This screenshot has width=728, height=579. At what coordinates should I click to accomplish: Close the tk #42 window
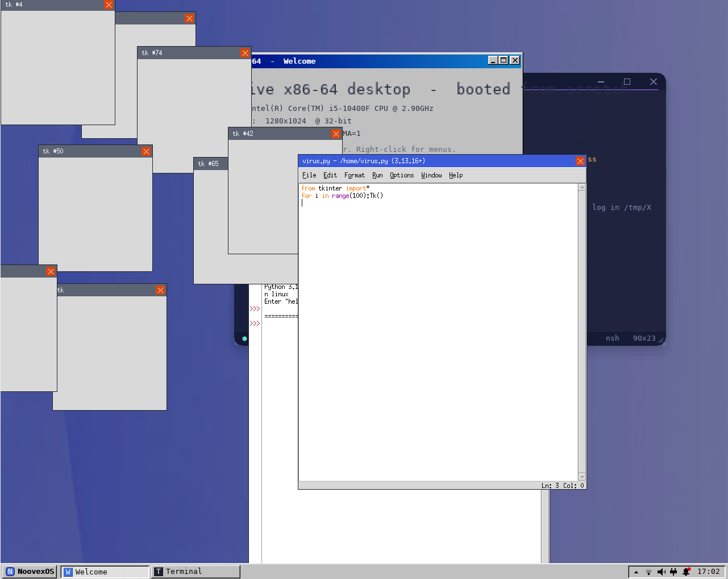(x=336, y=134)
